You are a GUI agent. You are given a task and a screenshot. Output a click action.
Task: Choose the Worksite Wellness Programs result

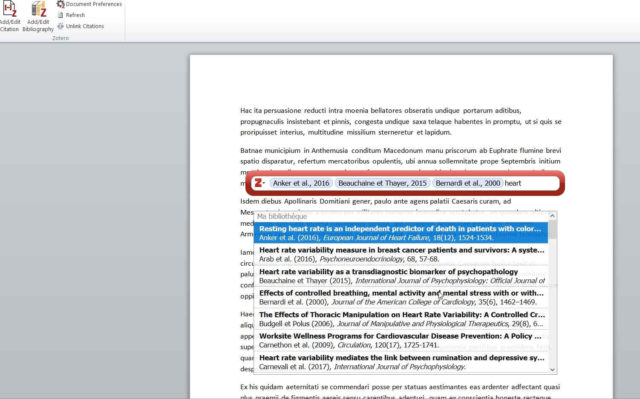[401, 341]
